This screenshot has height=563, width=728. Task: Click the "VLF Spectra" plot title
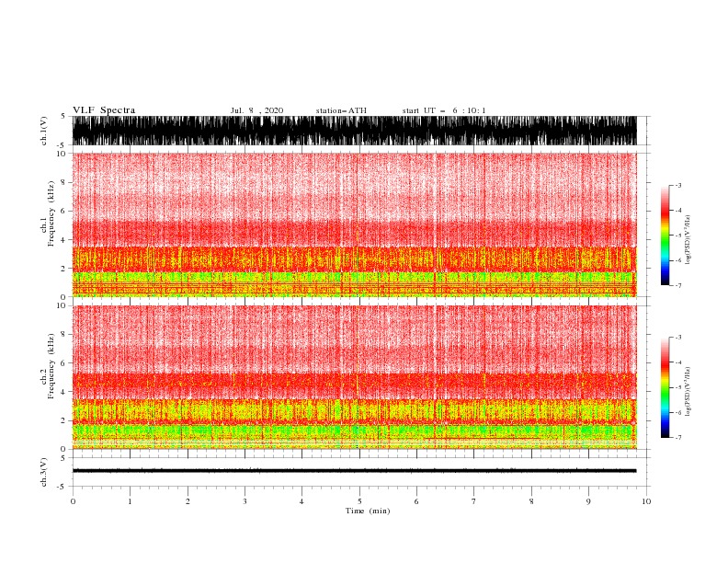pos(104,110)
